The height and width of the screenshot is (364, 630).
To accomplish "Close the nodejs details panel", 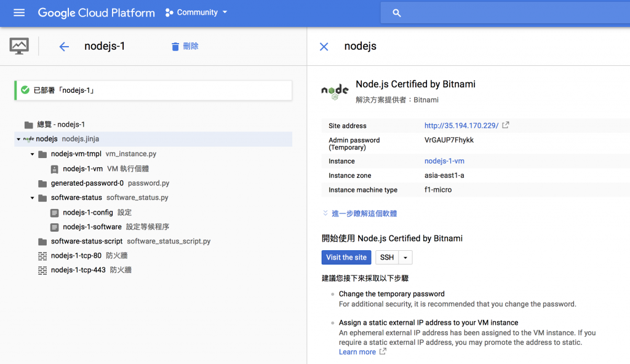I will [324, 47].
